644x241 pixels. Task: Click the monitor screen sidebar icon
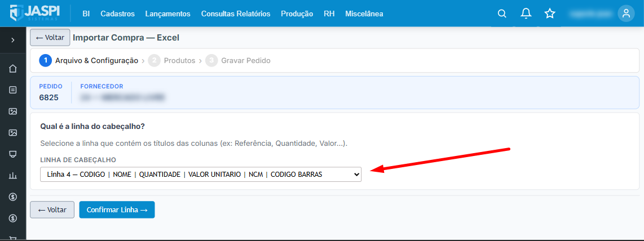pos(13,154)
